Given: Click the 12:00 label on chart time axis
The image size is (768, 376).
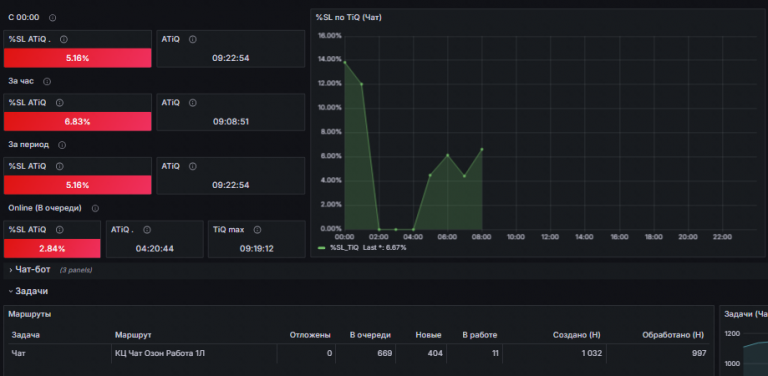Looking at the screenshot, I should tap(550, 237).
